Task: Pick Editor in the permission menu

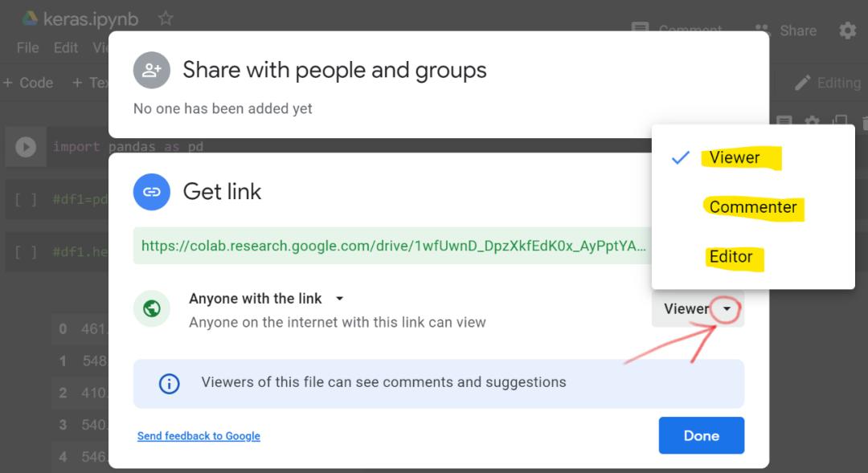Action: (753, 257)
